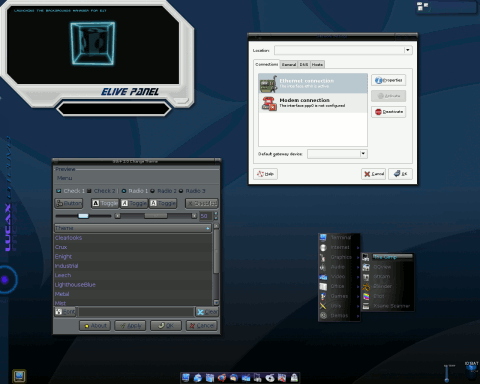Click the Thunderbird mail icon in the dock
Viewport: 480px width, 384px height.
234,377
